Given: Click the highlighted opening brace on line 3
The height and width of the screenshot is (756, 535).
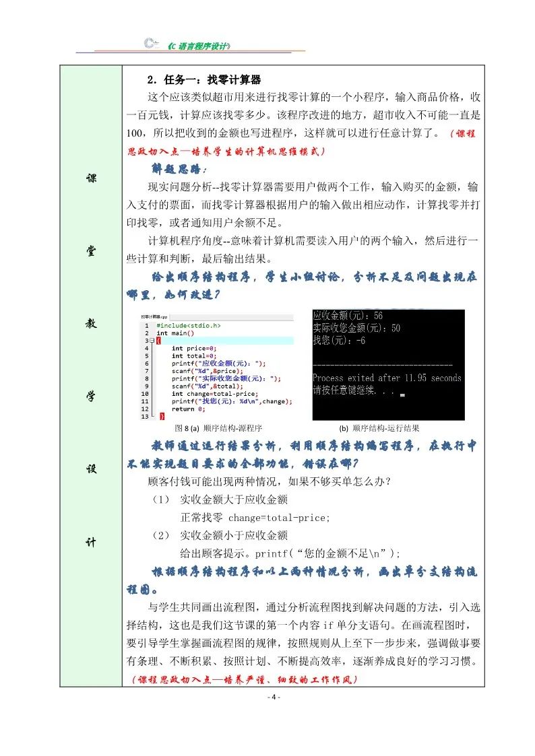Looking at the screenshot, I should pos(159,341).
